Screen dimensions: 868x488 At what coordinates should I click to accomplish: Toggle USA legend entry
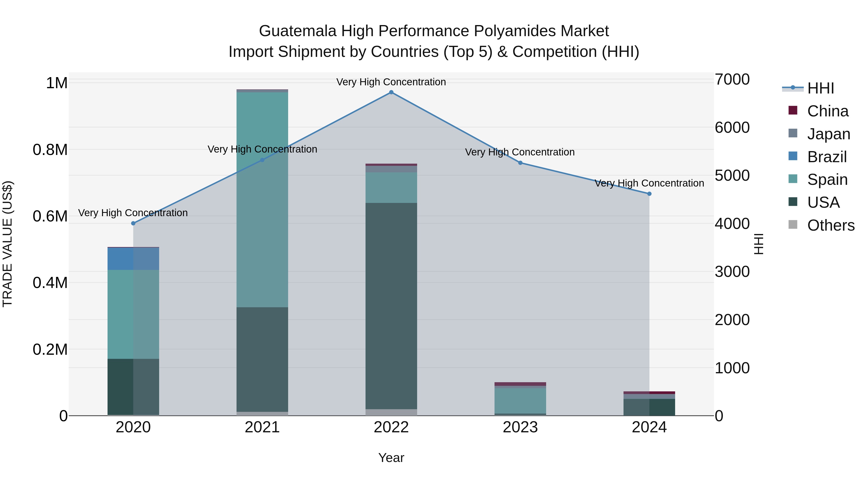[814, 202]
